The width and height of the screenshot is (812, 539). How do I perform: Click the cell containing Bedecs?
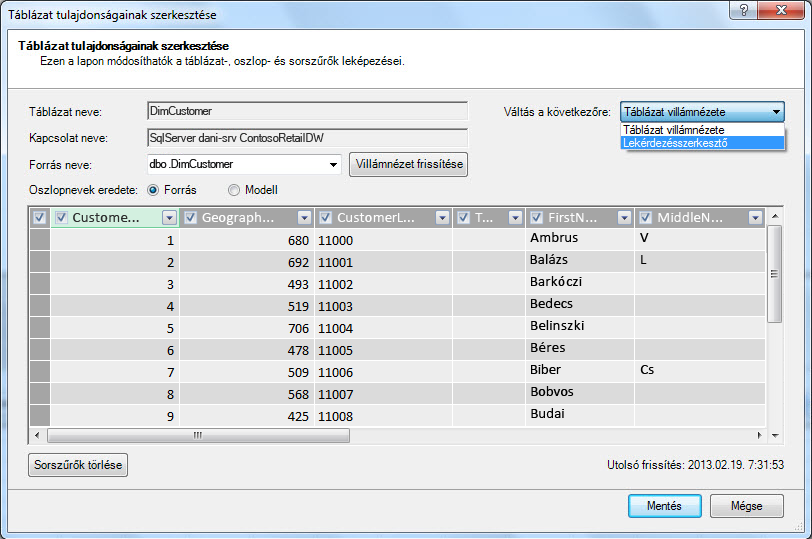pyautogui.click(x=579, y=304)
